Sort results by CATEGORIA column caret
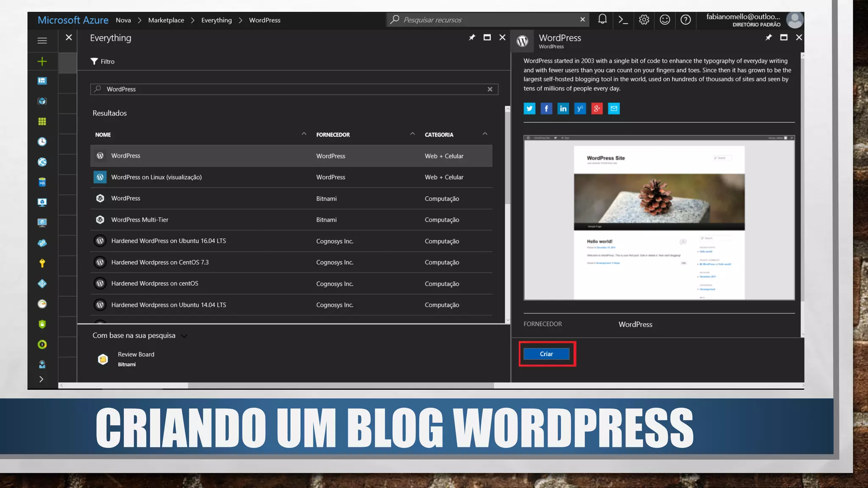The image size is (868, 488). (485, 134)
